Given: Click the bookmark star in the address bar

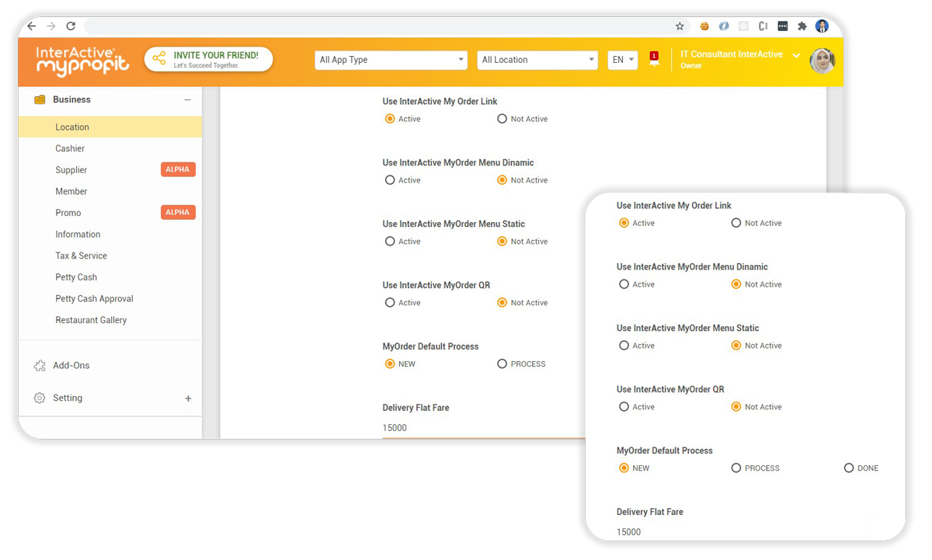Looking at the screenshot, I should coord(680,26).
